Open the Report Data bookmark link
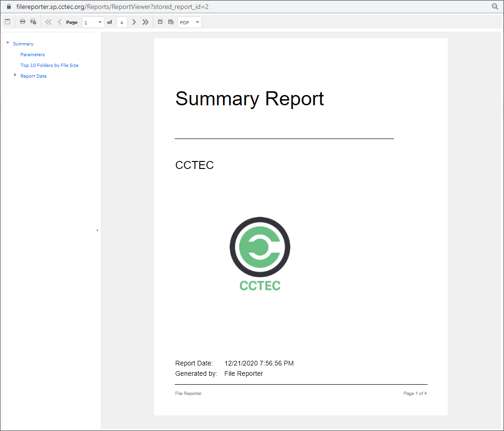 coord(33,76)
